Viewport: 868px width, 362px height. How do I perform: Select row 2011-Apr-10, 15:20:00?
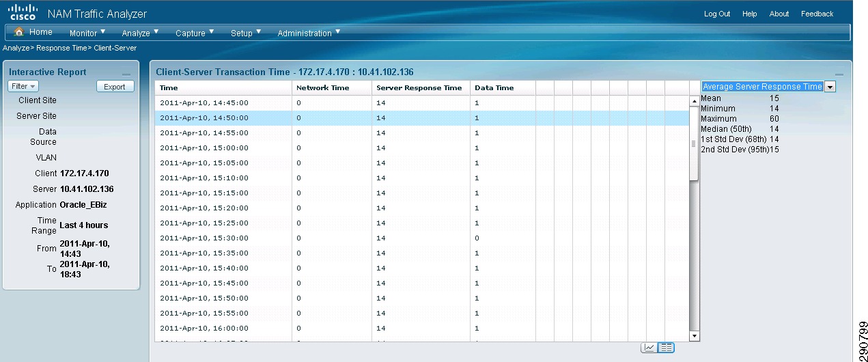422,208
